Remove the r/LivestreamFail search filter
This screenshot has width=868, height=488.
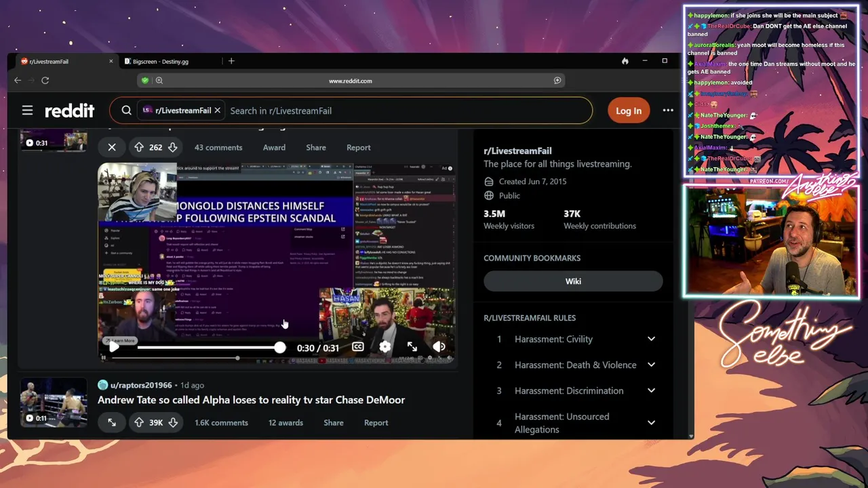pyautogui.click(x=217, y=110)
